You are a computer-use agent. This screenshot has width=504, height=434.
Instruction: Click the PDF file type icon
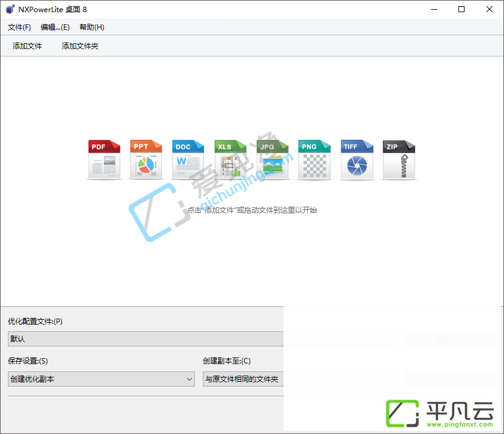coord(104,160)
